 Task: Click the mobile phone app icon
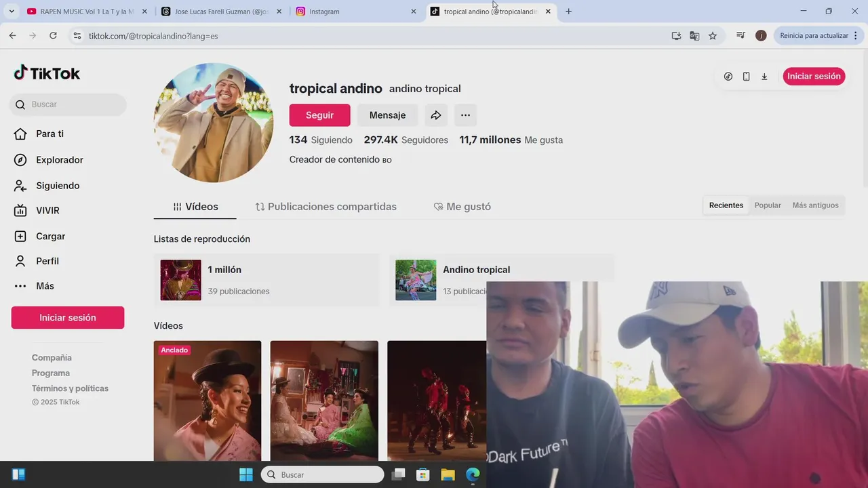[x=746, y=77]
